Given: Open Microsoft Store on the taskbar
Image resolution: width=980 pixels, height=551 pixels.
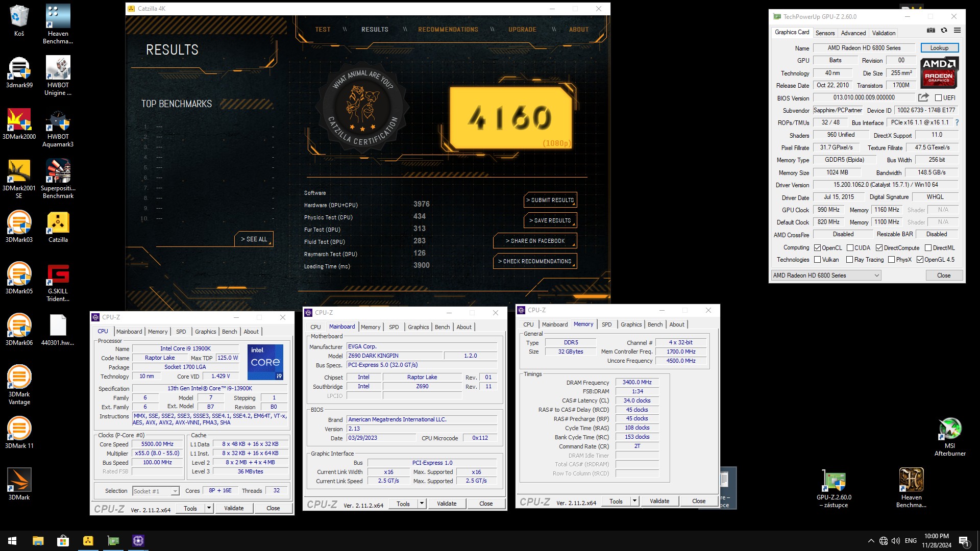Looking at the screenshot, I should [x=63, y=541].
